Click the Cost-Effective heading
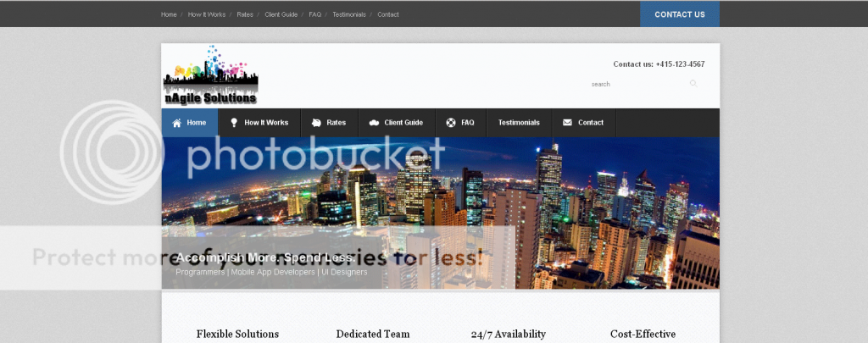The image size is (868, 343). 643,335
